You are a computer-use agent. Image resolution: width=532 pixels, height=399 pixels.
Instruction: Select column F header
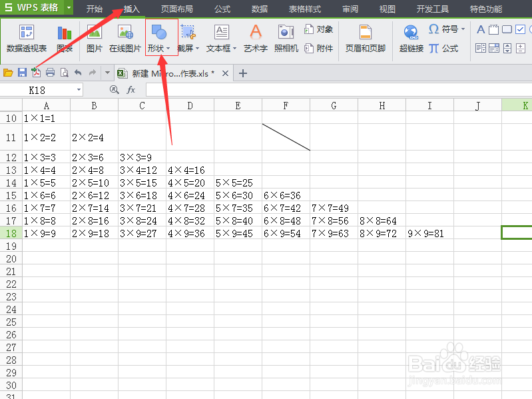point(286,105)
